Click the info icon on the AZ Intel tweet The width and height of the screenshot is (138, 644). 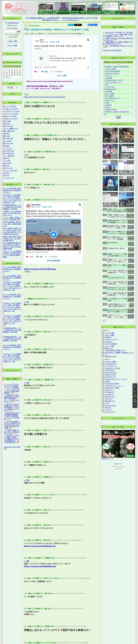click(x=80, y=252)
